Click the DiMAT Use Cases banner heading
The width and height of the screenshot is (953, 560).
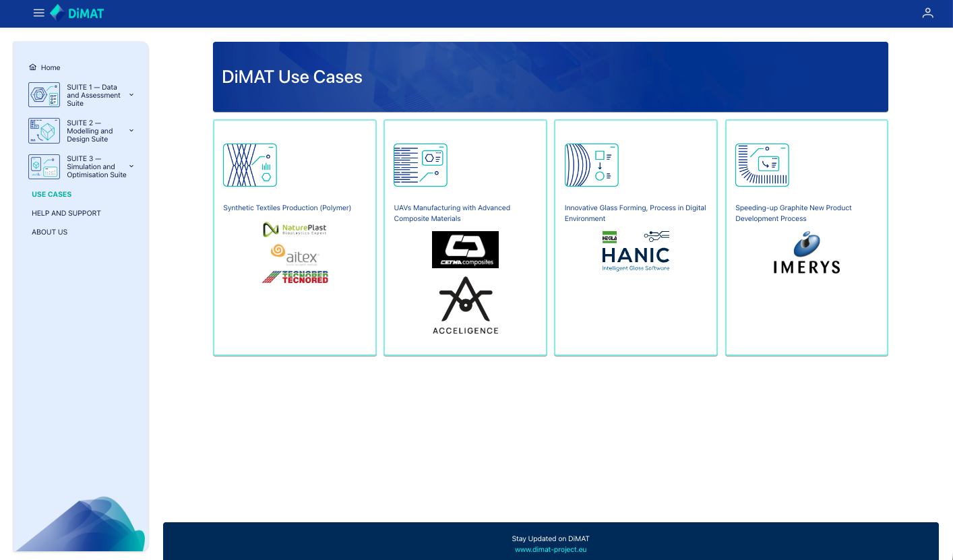[293, 77]
